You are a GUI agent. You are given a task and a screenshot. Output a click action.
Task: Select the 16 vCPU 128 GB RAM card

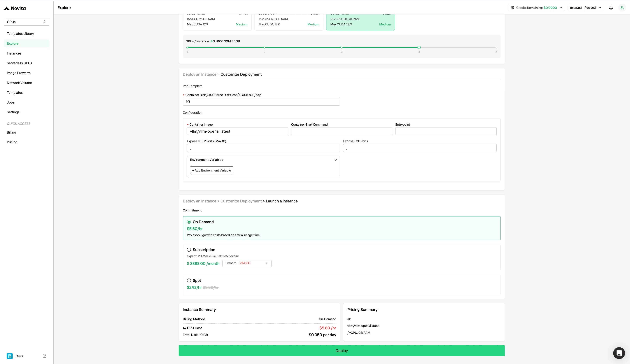coord(360,22)
